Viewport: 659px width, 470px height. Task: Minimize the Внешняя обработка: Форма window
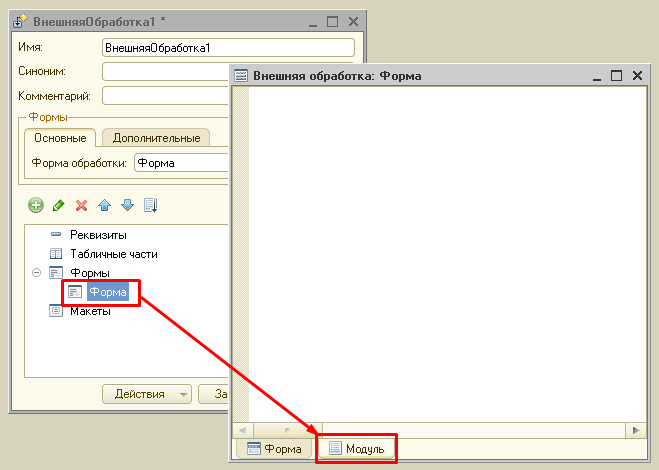[597, 77]
